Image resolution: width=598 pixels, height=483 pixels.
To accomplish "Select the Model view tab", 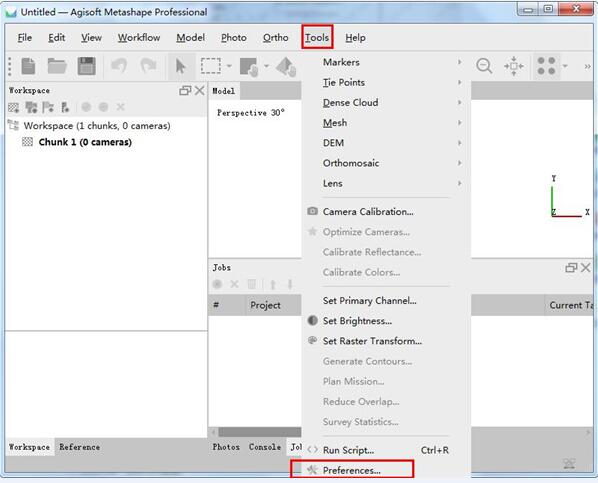I will [x=224, y=91].
